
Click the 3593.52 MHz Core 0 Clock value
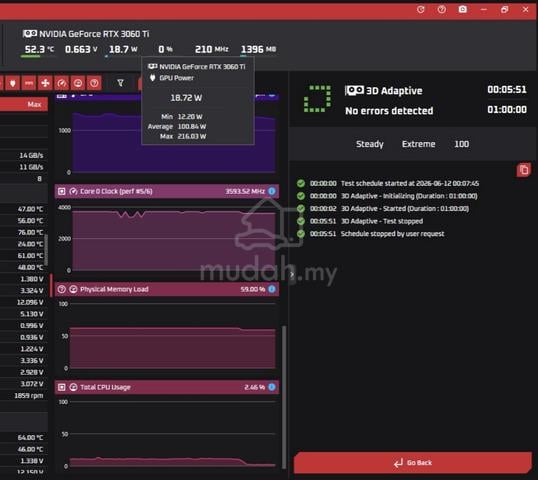tap(245, 191)
